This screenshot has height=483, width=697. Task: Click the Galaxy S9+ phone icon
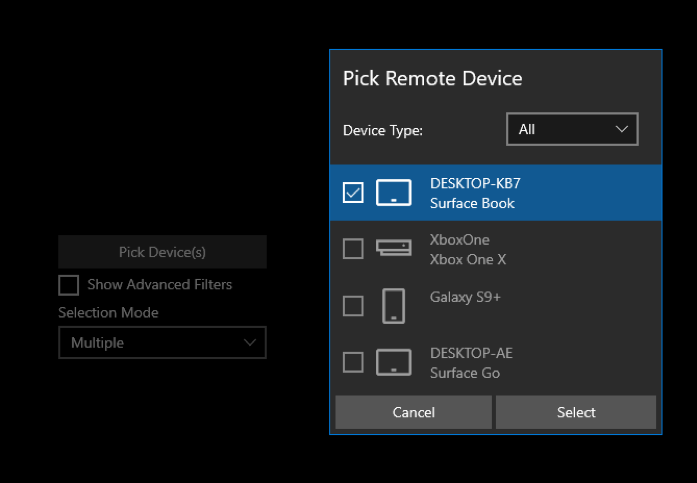click(393, 306)
